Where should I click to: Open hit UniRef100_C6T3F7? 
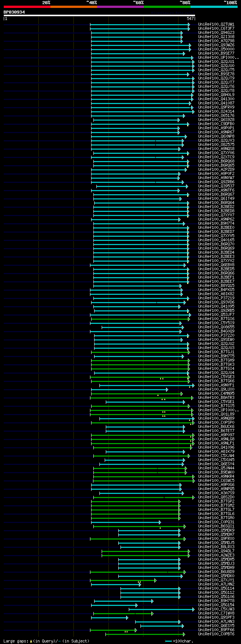click(x=216, y=29)
